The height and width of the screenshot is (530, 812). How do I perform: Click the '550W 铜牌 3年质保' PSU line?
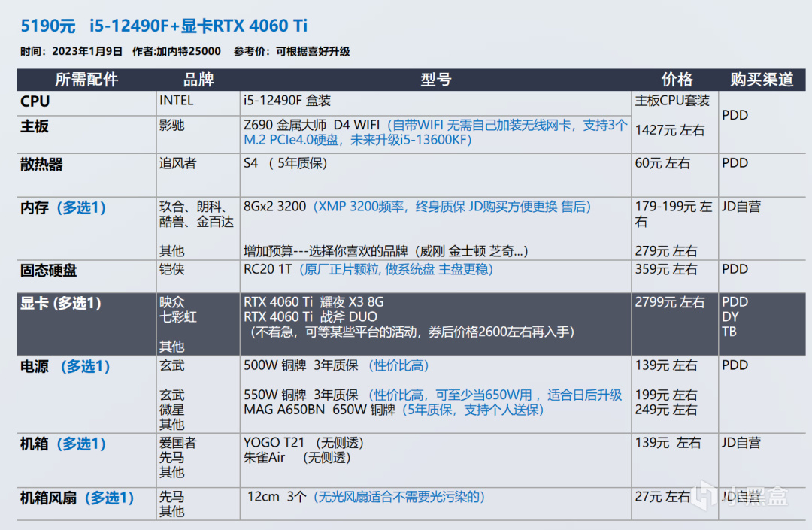301,395
